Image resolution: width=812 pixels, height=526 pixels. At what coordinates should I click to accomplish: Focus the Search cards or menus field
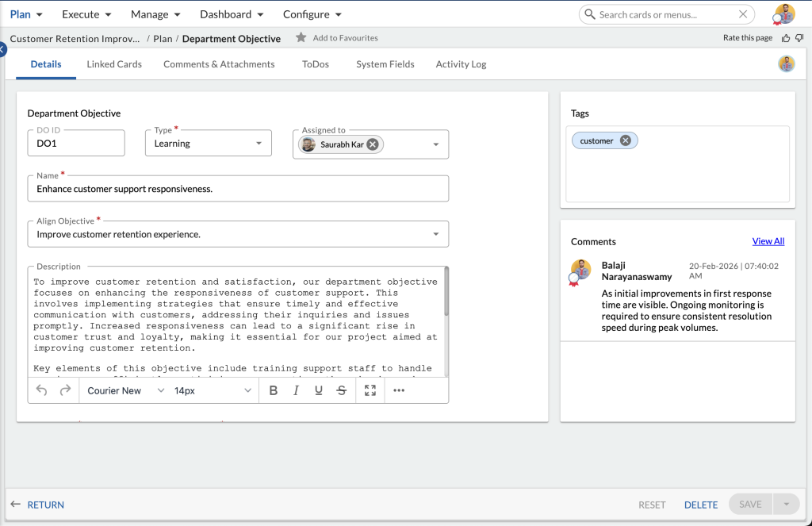665,14
